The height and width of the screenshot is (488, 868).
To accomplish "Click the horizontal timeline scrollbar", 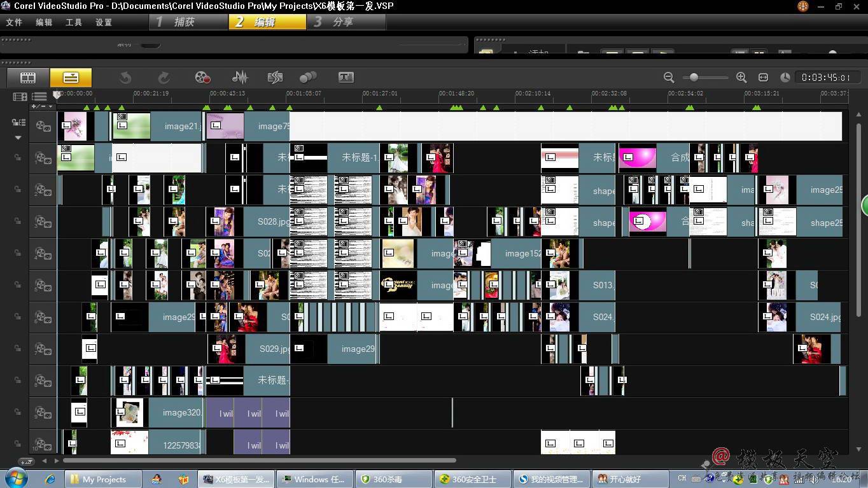I will click(260, 461).
